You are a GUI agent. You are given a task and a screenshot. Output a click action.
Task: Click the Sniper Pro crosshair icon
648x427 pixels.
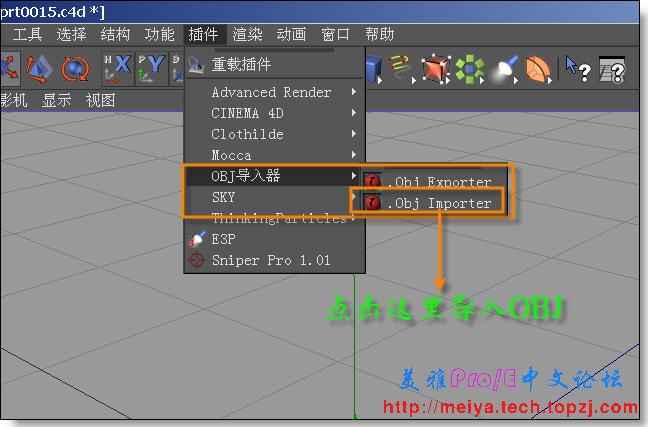click(x=197, y=260)
